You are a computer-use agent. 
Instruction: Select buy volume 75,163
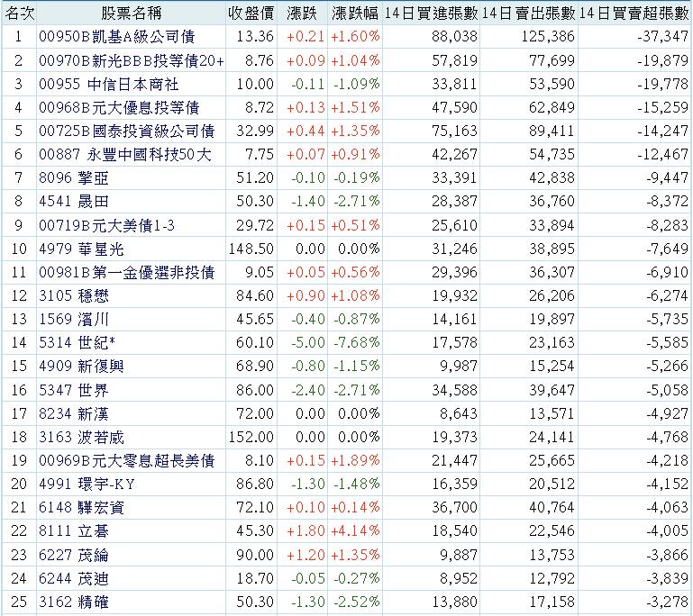pos(454,131)
